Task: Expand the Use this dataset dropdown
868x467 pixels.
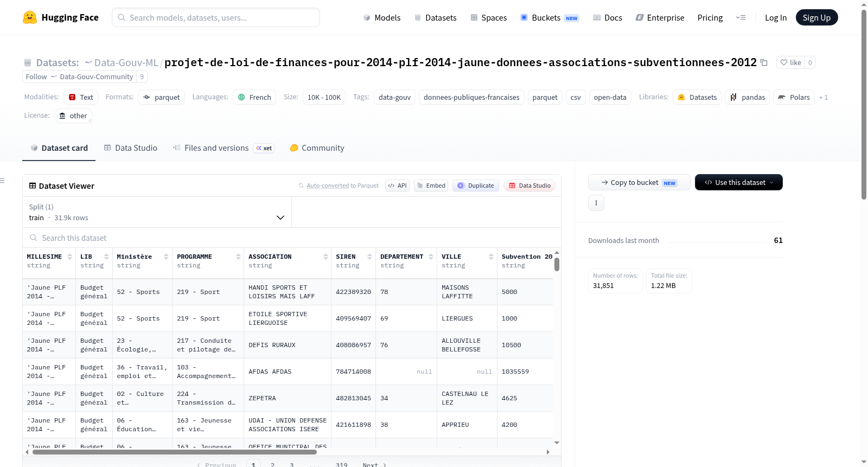Action: coord(739,182)
